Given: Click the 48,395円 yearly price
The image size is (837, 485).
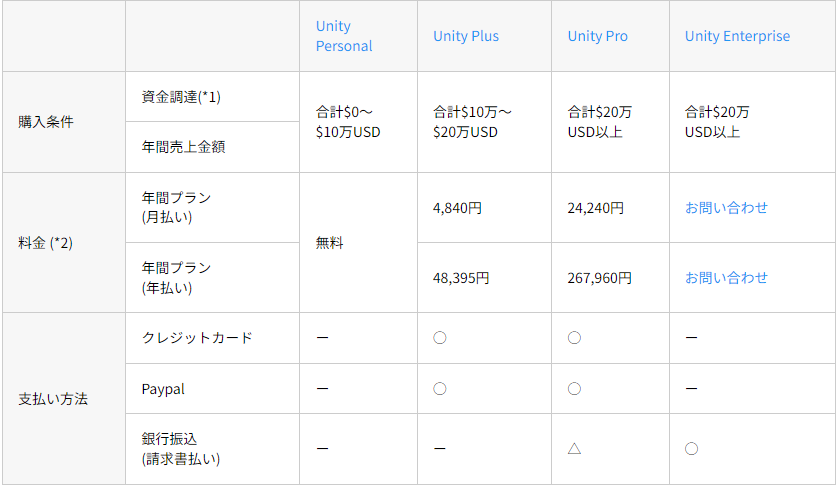Looking at the screenshot, I should [x=461, y=278].
